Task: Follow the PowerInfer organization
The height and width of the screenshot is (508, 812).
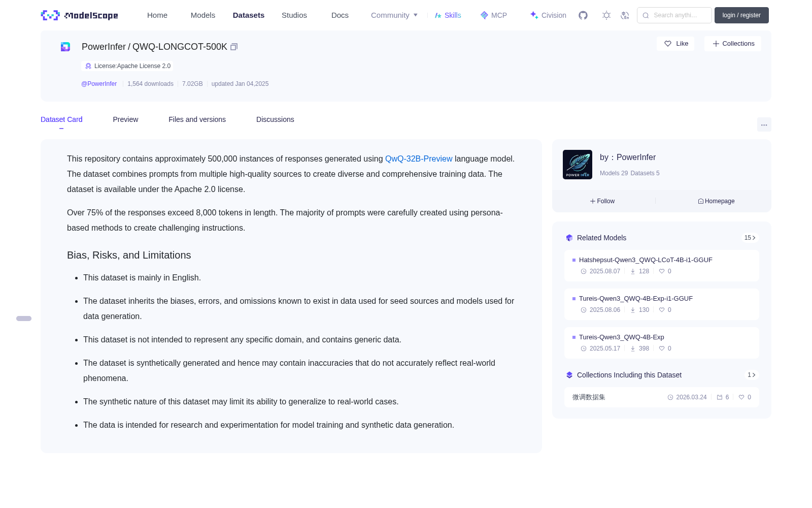Action: click(602, 201)
